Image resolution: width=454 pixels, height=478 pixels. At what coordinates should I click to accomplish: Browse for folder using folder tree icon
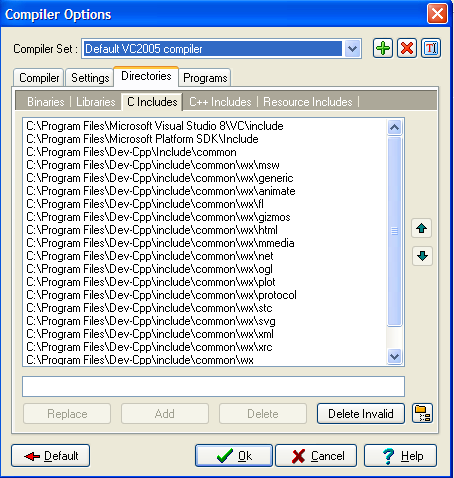(422, 413)
